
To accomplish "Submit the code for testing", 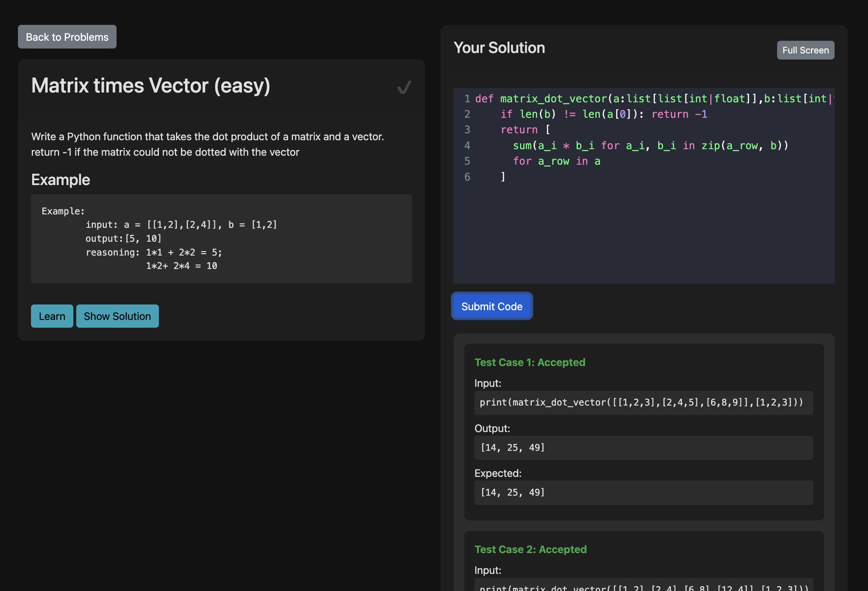I will [492, 306].
